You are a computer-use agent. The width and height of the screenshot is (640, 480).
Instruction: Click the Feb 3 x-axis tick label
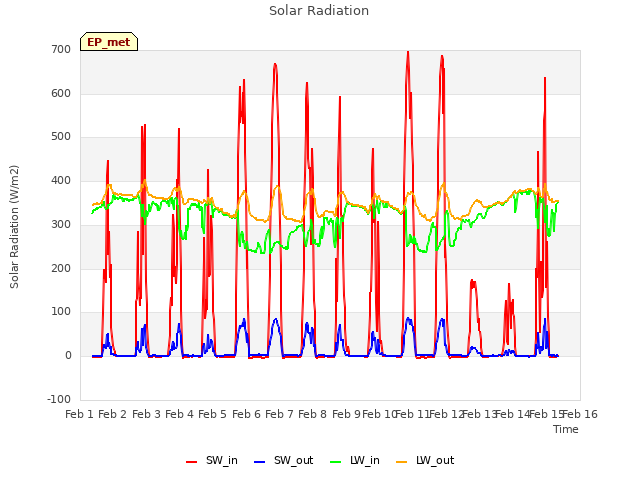146,414
